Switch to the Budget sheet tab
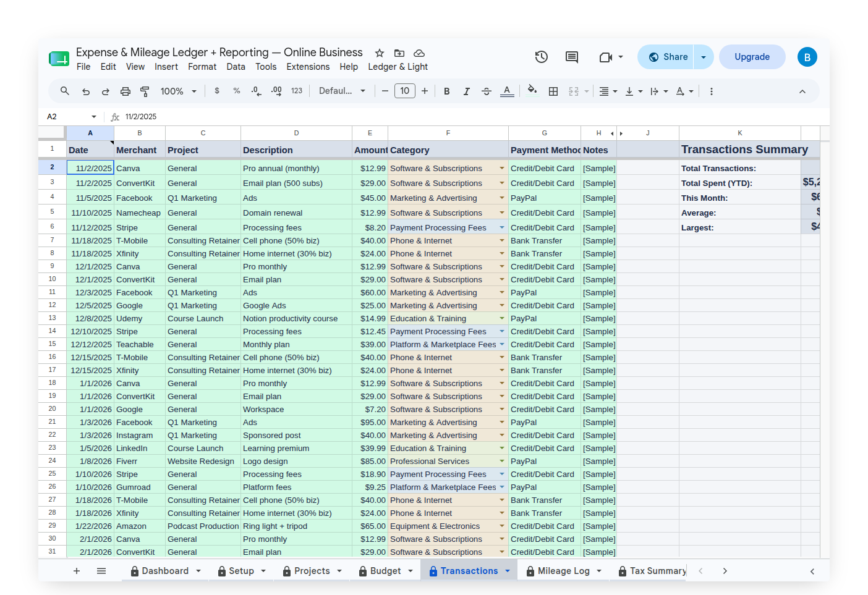 [385, 571]
